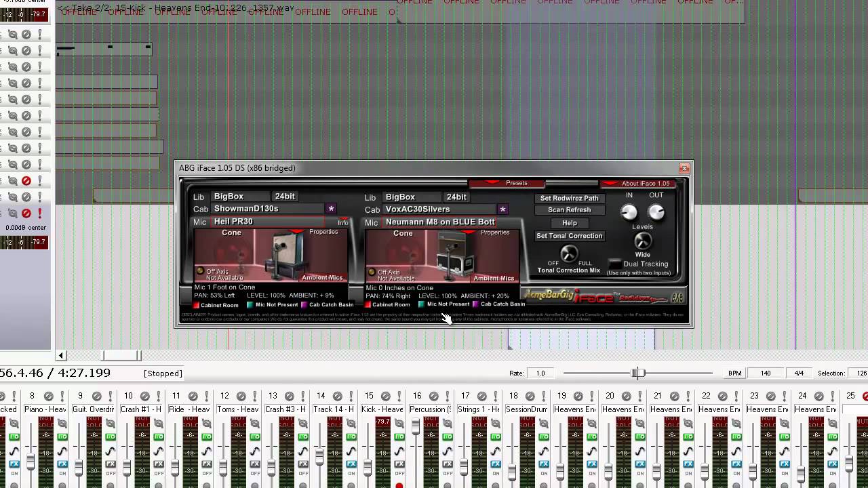This screenshot has width=868, height=488.
Task: Open envelope button on track 22 strip
Action: (x=736, y=451)
